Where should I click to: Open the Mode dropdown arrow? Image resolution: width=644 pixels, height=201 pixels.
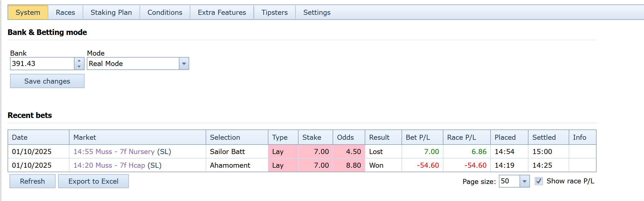click(184, 64)
